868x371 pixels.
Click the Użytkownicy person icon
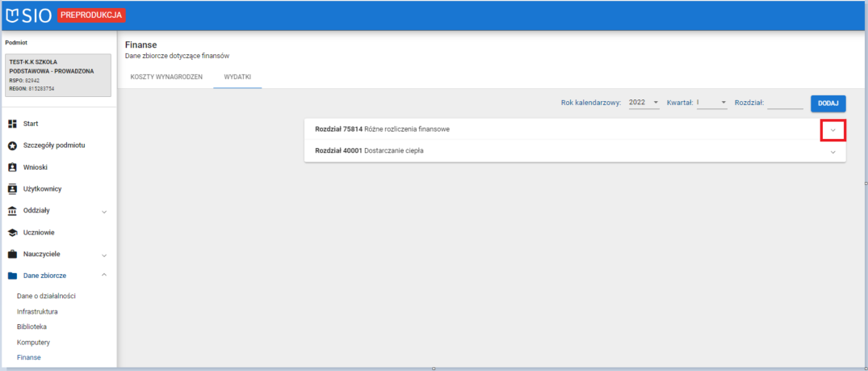tap(12, 189)
